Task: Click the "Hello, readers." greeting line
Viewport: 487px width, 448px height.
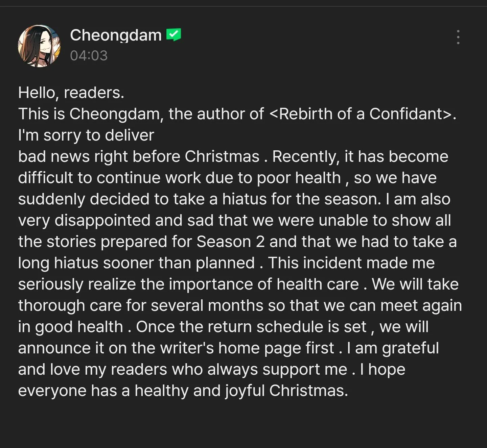Action: 71,93
